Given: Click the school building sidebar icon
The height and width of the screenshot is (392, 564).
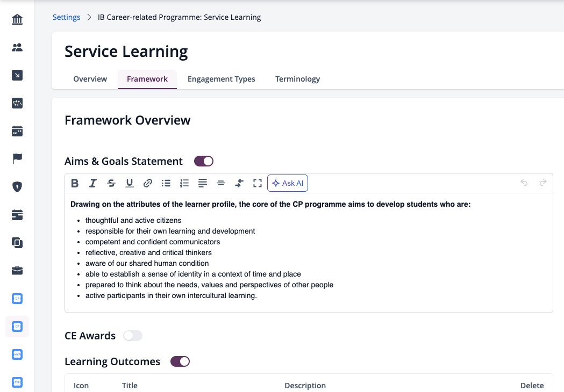Looking at the screenshot, I should click(x=17, y=19).
